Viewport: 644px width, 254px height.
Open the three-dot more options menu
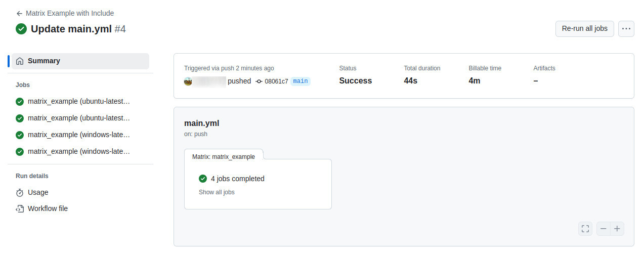[x=626, y=29]
